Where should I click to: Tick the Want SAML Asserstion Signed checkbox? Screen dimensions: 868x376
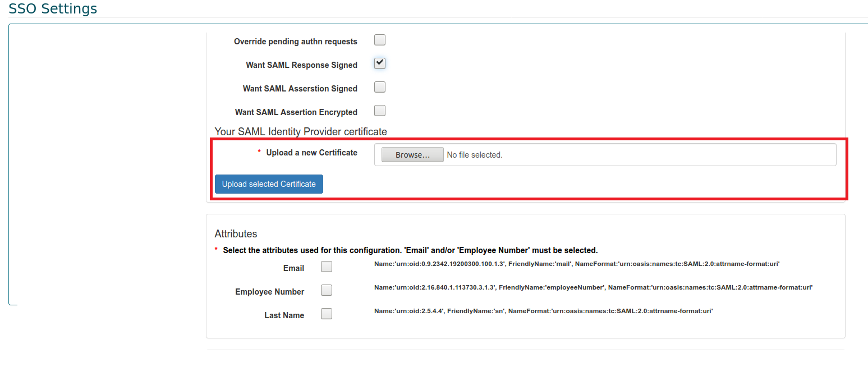pyautogui.click(x=380, y=87)
